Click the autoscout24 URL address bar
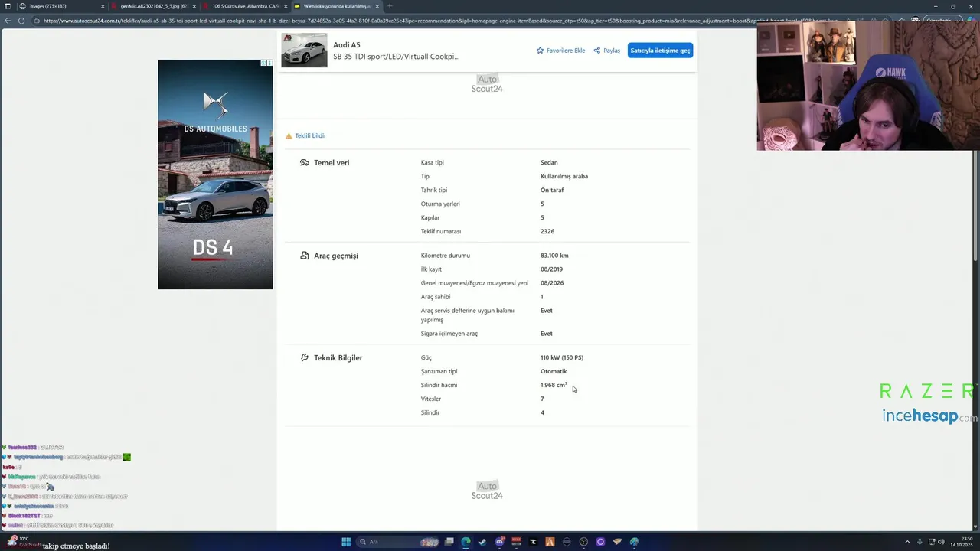 (x=429, y=21)
